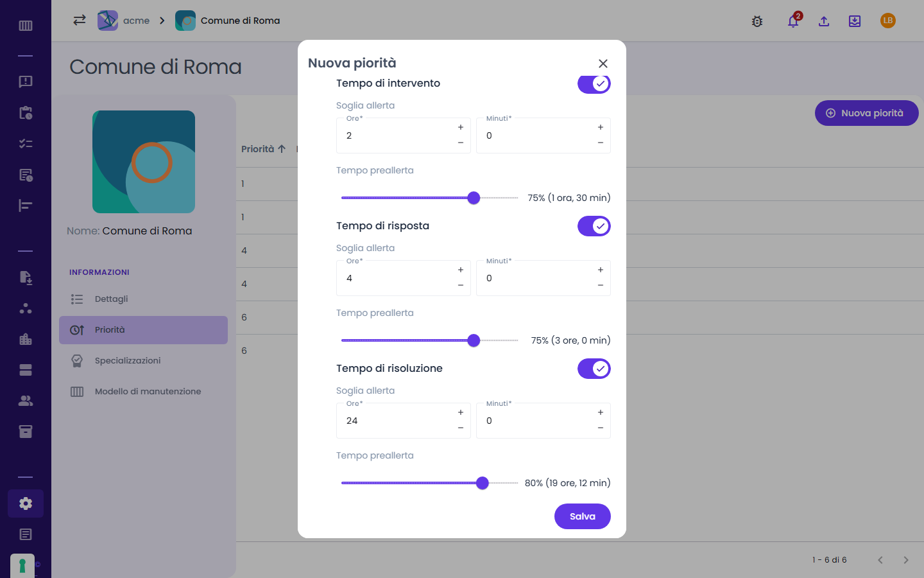924x578 pixels.
Task: Decrease Ore value for Tempo di risoluzione
Action: click(x=461, y=428)
